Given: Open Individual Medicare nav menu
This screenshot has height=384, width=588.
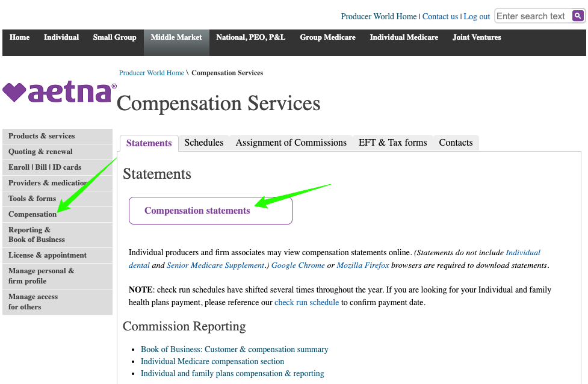Looking at the screenshot, I should (x=404, y=37).
